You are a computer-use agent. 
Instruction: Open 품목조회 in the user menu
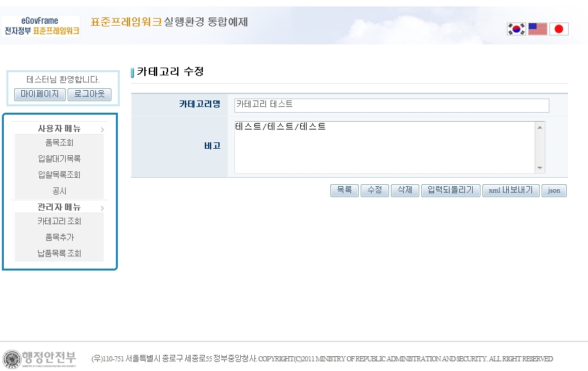click(59, 143)
